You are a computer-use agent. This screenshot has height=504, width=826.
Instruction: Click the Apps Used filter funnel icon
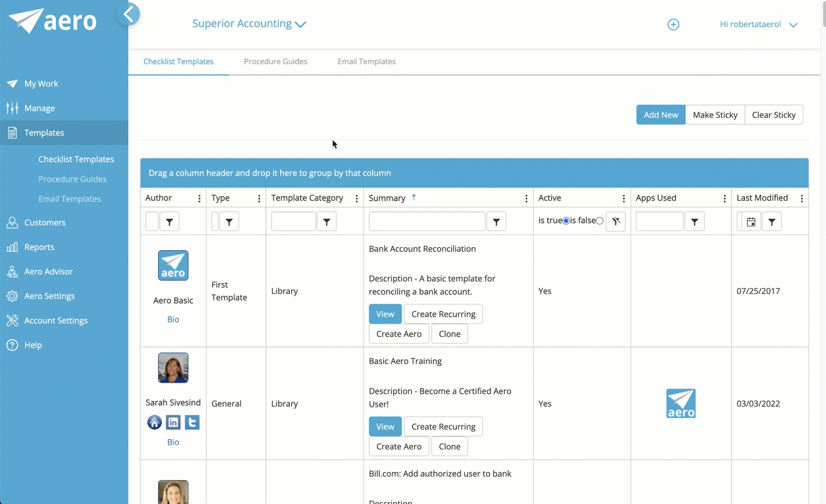pyautogui.click(x=695, y=222)
